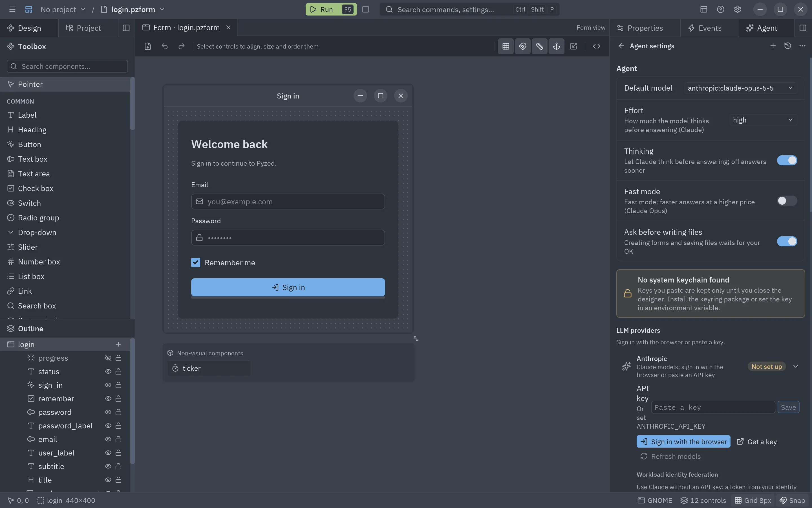Hide the status control in outline

pos(108,372)
